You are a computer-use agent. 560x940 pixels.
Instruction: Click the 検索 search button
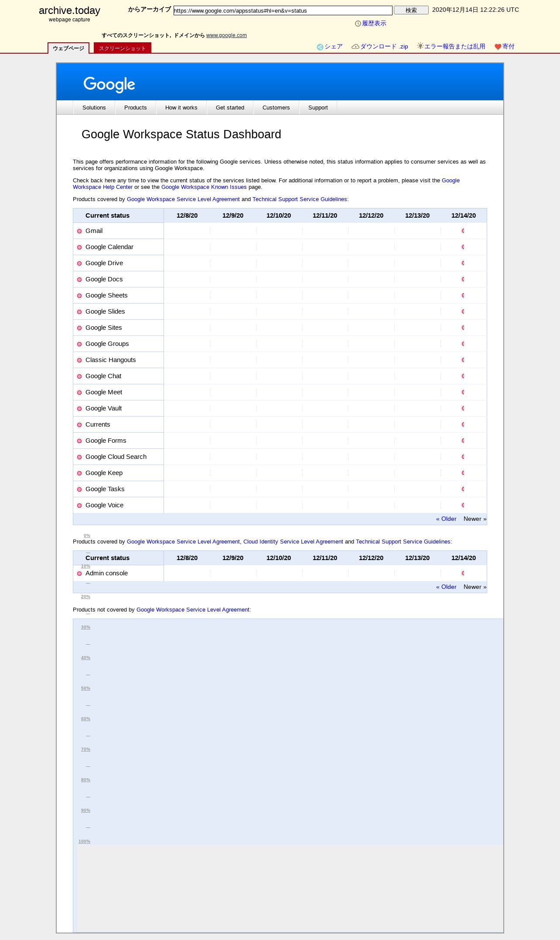pos(411,10)
